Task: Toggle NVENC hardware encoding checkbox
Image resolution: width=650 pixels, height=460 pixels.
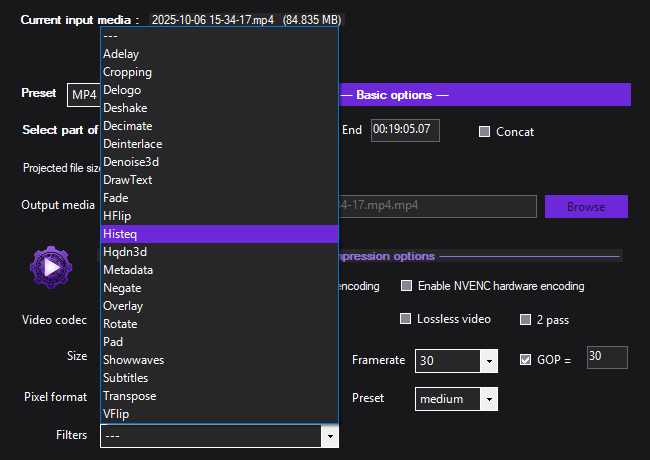Action: (x=407, y=286)
